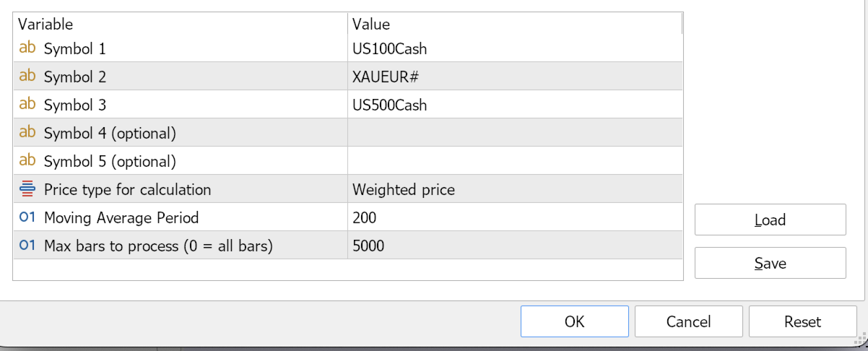The height and width of the screenshot is (351, 868).
Task: Edit the Symbol 1 value US100Cash
Action: click(x=514, y=49)
